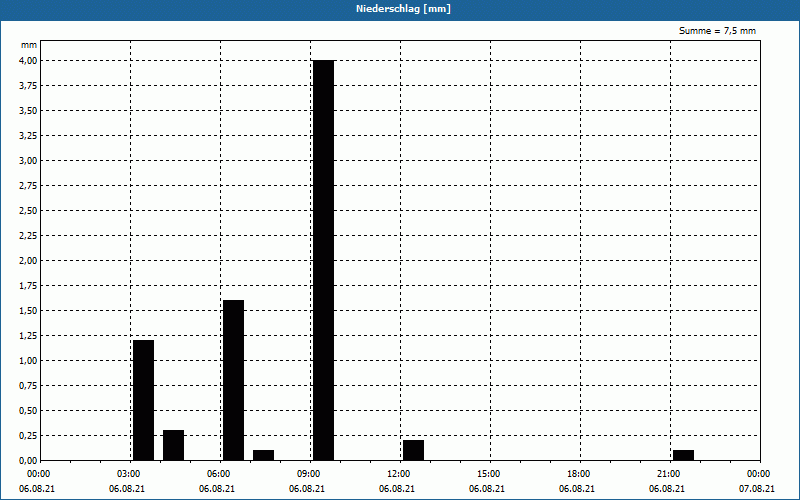Click the 3,75 y-axis label
Image resolution: width=800 pixels, height=500 pixels.
28,85
